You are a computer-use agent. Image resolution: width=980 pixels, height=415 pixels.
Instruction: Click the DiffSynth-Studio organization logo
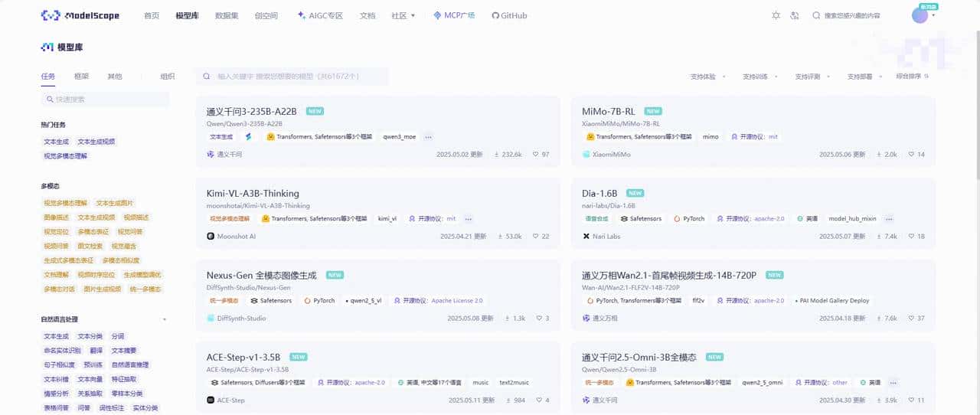(x=211, y=319)
